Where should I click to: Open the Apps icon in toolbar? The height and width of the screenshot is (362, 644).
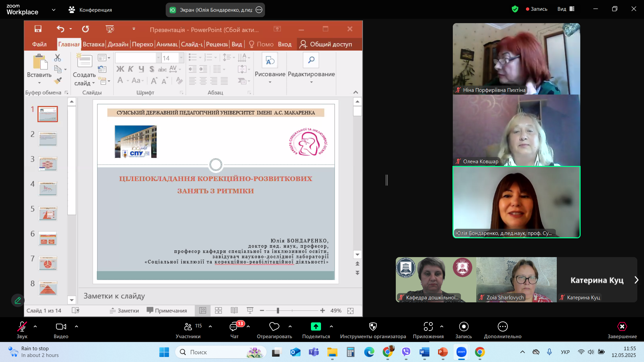(x=428, y=326)
